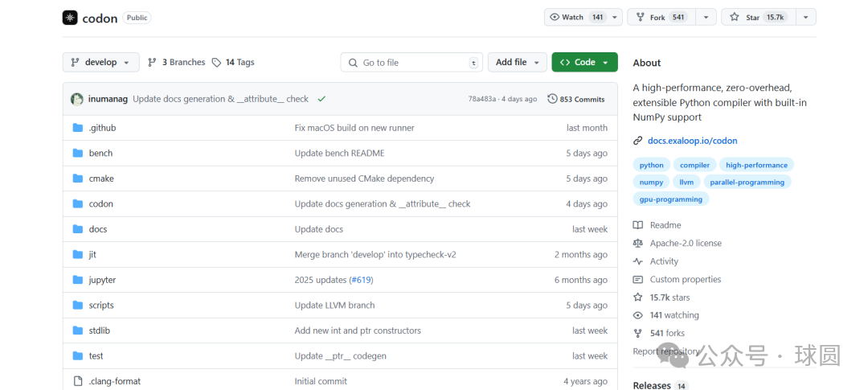Open the cmake folder
The width and height of the screenshot is (868, 390).
pyautogui.click(x=101, y=179)
